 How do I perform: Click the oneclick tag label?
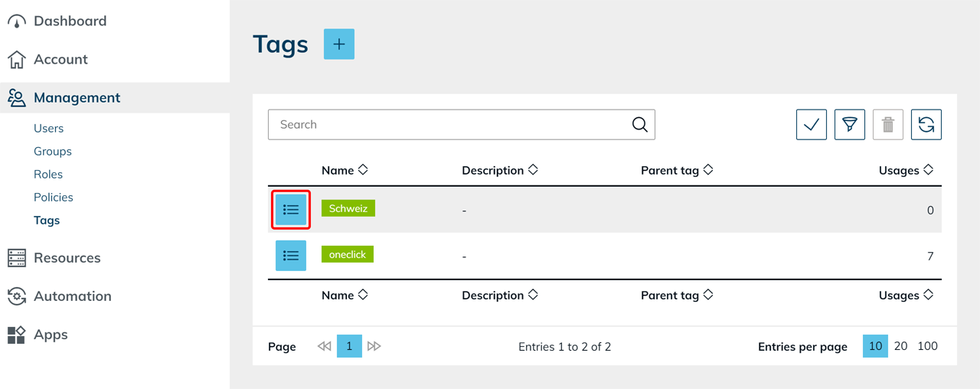coord(348,254)
